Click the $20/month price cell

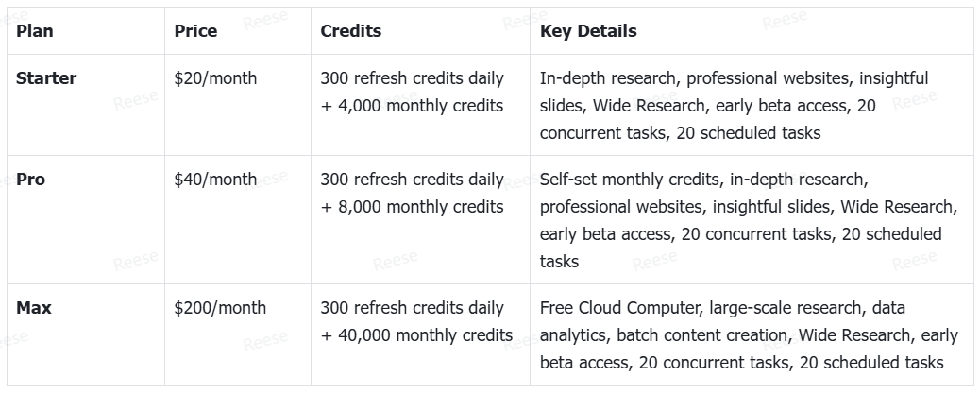215,78
